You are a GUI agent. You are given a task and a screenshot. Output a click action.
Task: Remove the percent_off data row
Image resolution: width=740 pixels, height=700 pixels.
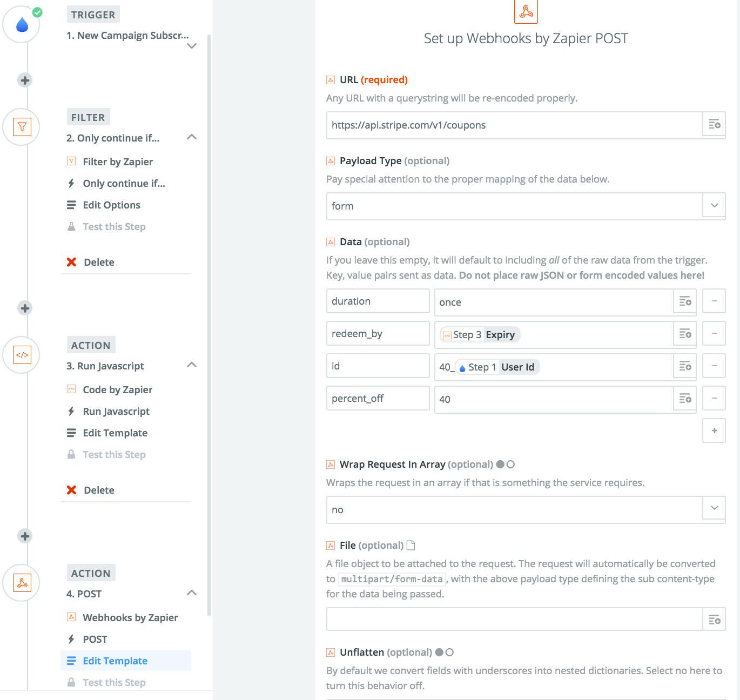coord(714,399)
